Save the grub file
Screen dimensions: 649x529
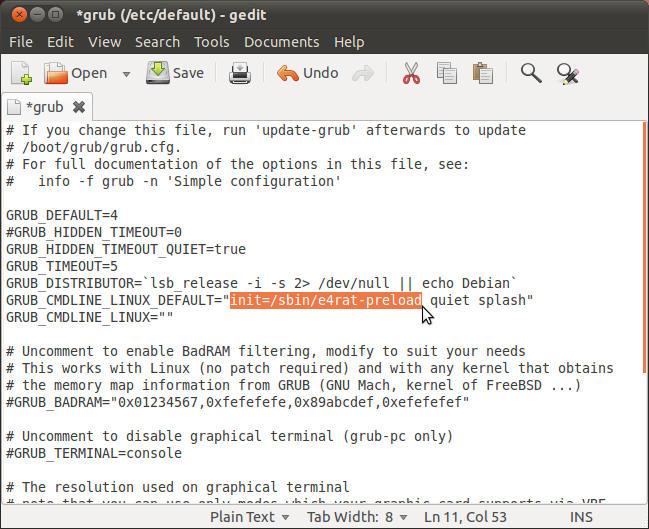175,73
